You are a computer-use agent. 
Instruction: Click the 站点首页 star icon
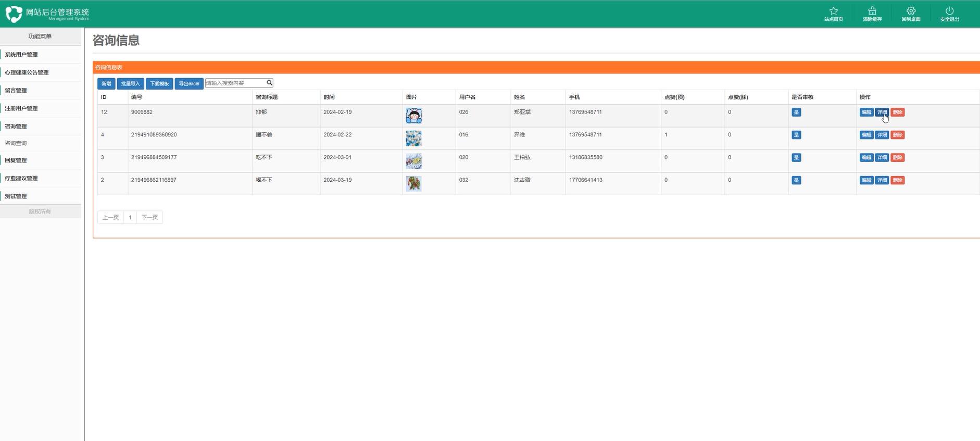coord(833,11)
